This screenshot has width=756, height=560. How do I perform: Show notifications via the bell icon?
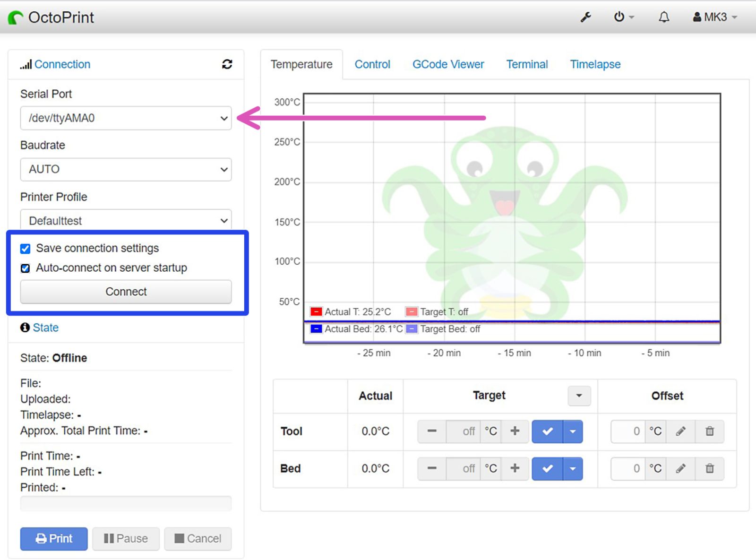[x=664, y=17]
